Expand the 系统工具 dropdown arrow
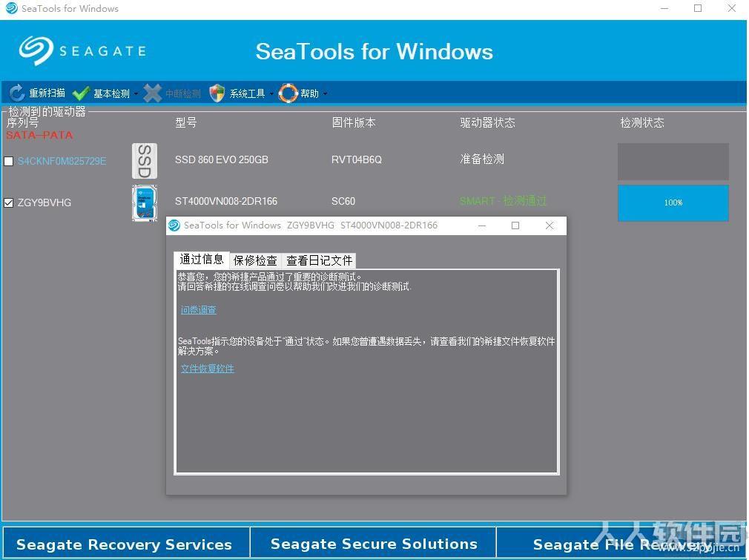Viewport: 749px width, 560px height. 271,93
